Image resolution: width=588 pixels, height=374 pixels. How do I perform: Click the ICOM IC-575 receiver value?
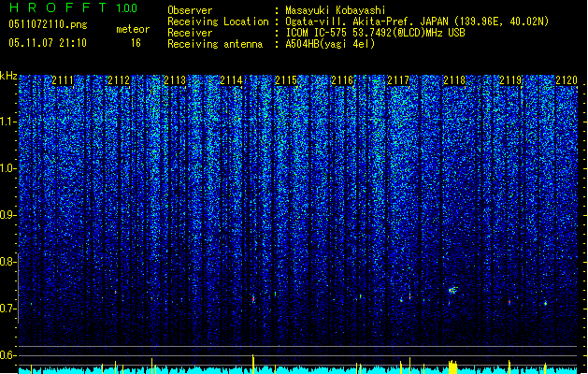[x=375, y=33]
